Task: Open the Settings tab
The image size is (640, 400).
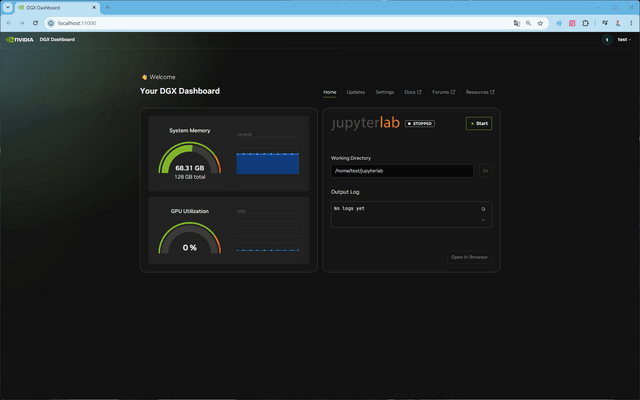Action: coord(384,92)
